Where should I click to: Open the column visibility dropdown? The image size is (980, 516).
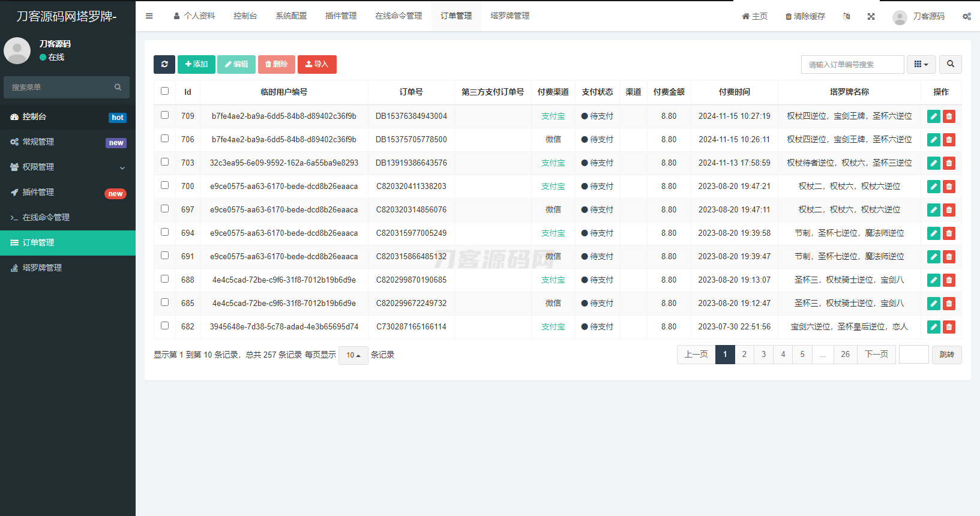pos(921,64)
